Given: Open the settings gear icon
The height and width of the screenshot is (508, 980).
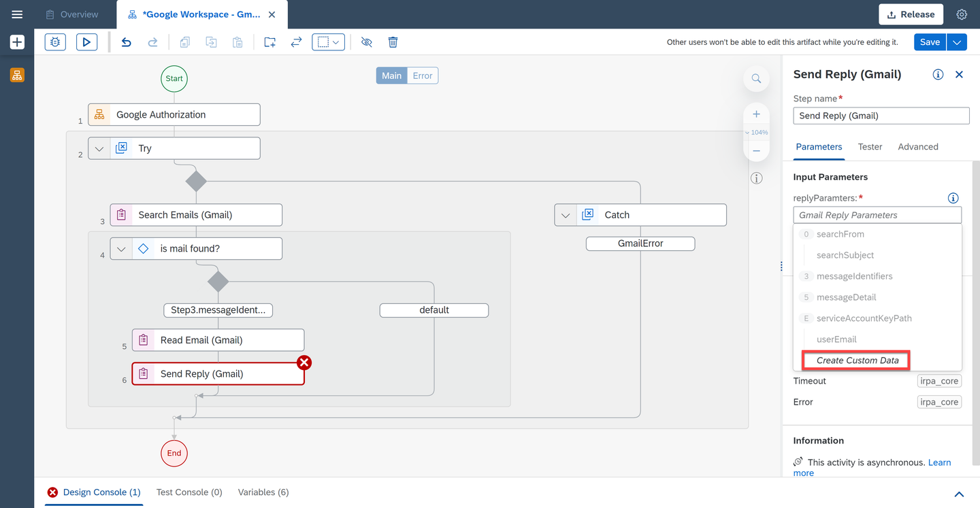Looking at the screenshot, I should click(962, 14).
